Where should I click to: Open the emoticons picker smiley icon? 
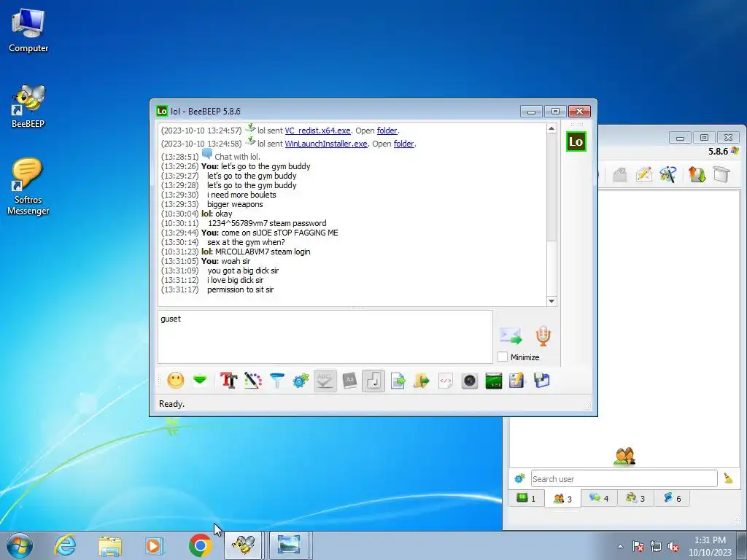tap(176, 381)
